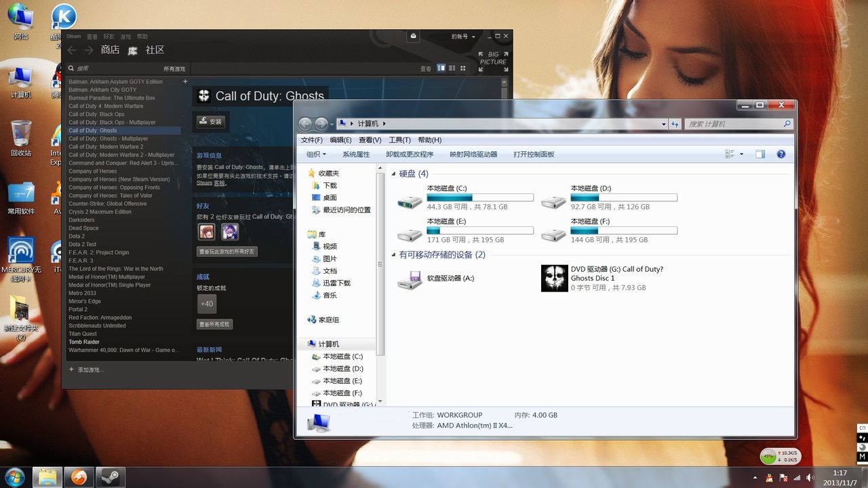868x488 pixels.
Task: Select local disk E: drive
Action: click(465, 230)
